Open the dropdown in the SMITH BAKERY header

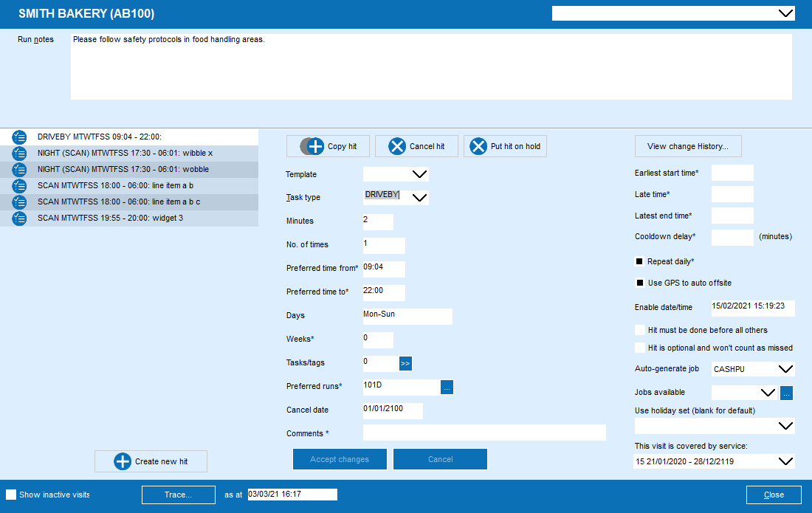click(x=786, y=13)
